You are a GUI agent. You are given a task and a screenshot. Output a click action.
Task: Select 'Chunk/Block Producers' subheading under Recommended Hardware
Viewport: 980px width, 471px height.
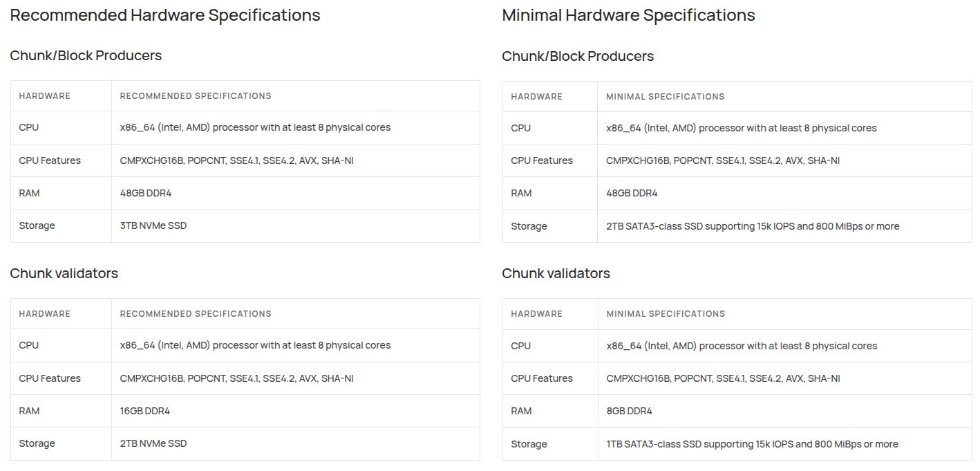pos(86,56)
